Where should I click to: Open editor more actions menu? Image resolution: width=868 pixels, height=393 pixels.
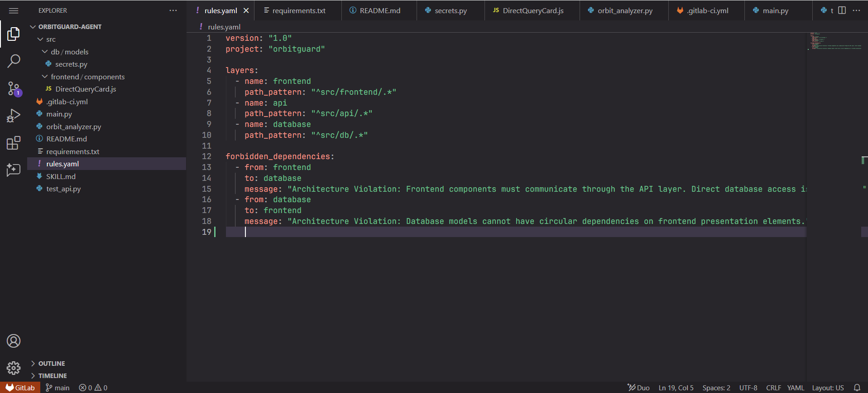point(856,10)
